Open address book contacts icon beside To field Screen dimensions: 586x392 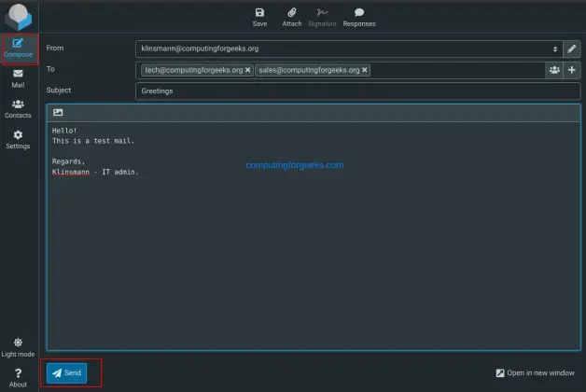[554, 70]
